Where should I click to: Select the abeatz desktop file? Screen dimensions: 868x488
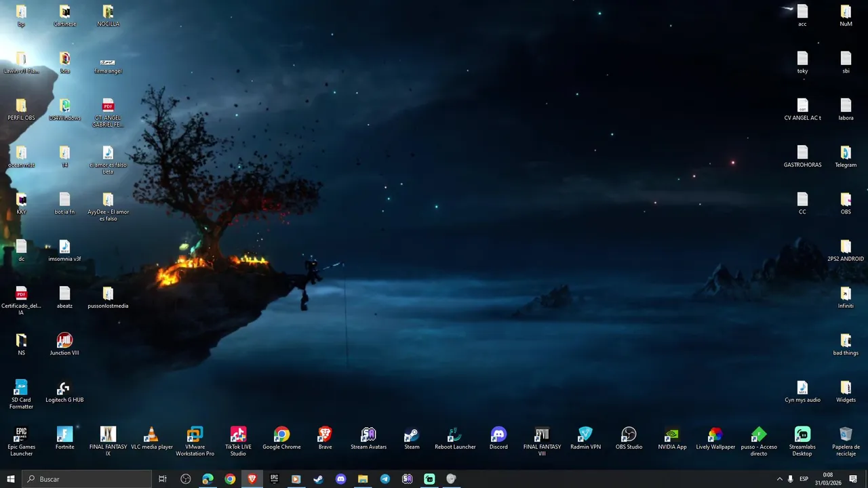tap(64, 298)
